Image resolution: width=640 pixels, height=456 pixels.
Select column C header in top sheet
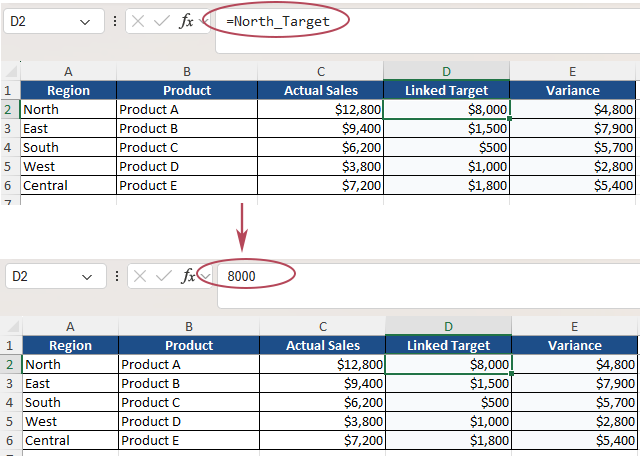(321, 71)
